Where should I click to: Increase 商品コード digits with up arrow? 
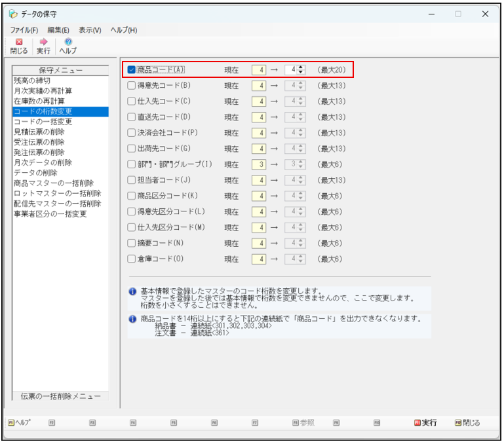click(x=301, y=67)
